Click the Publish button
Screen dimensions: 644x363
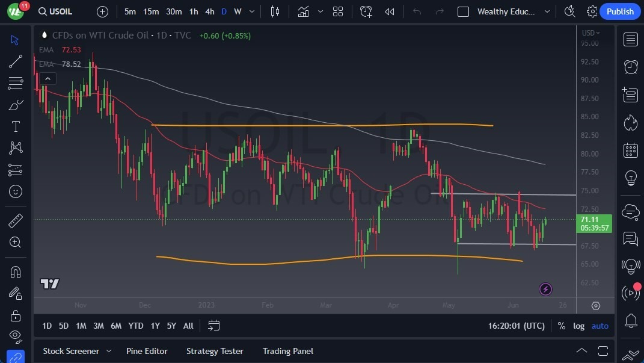(x=620, y=11)
